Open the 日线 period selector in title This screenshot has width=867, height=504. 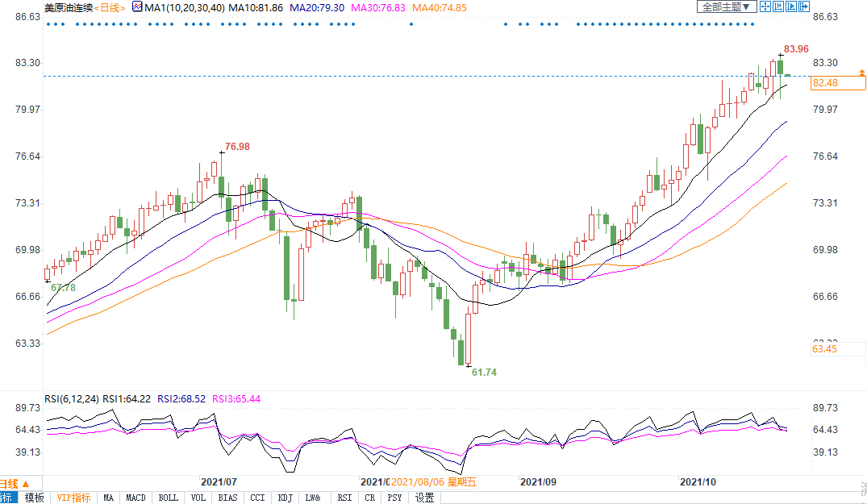pyautogui.click(x=110, y=7)
